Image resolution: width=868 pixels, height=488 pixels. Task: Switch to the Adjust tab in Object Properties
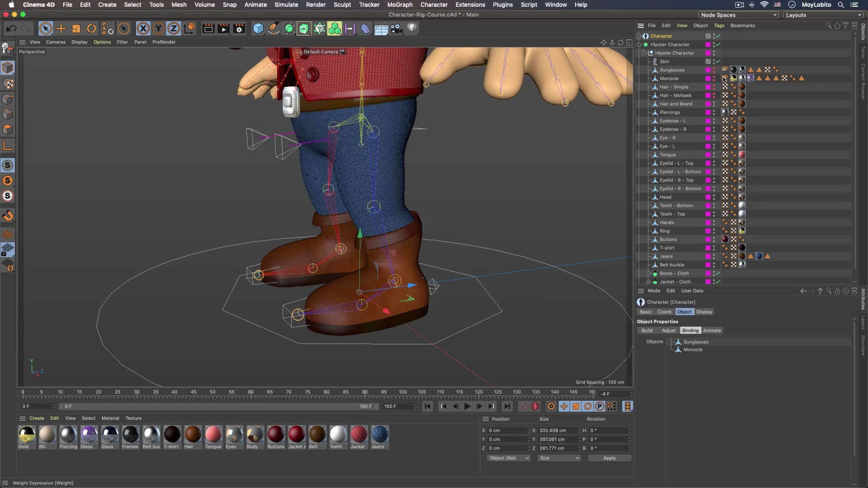669,330
